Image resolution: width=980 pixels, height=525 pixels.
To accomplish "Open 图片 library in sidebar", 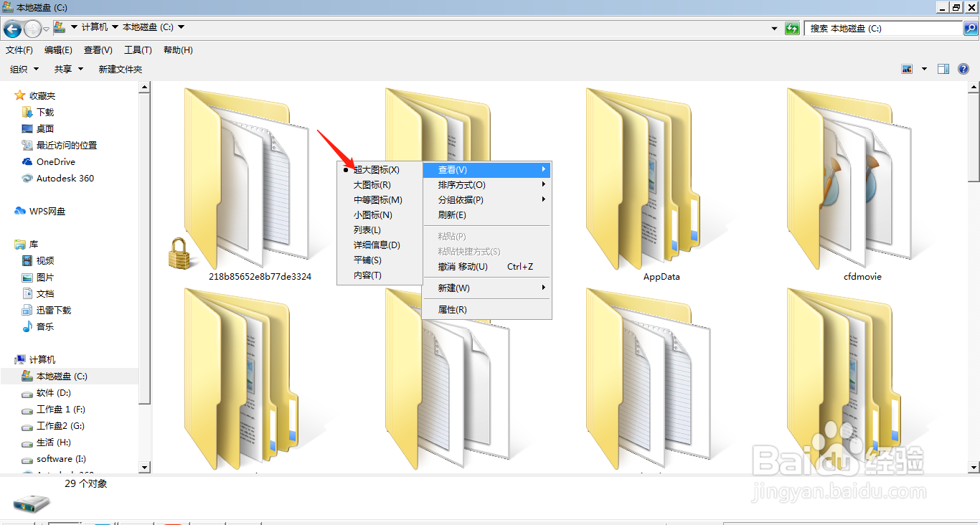I will 38,277.
